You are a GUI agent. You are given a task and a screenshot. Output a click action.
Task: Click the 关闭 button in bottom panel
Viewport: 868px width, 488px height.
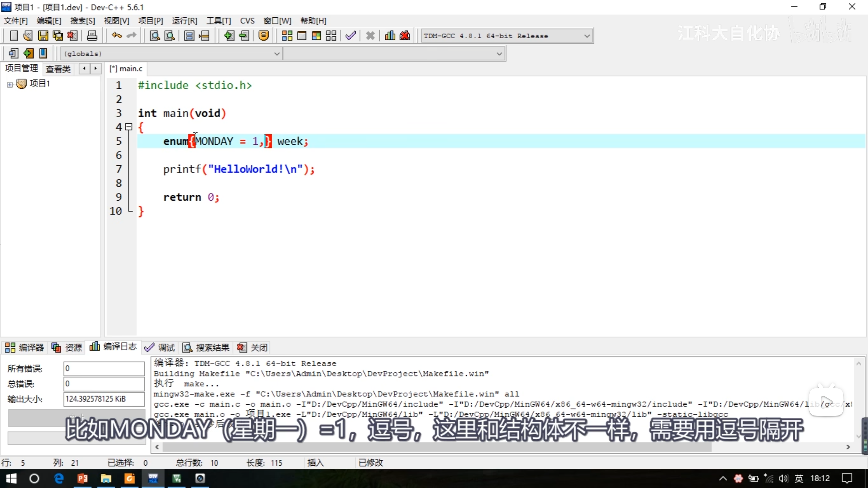point(253,347)
